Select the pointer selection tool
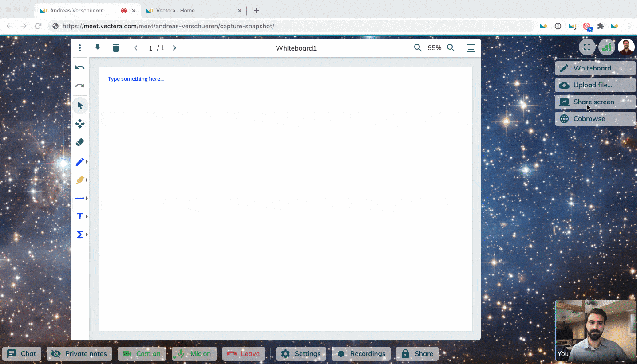This screenshot has height=364, width=637. click(x=80, y=105)
